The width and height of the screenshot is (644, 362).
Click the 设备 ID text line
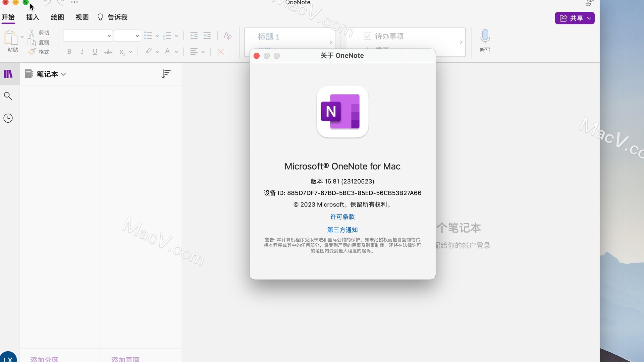342,193
